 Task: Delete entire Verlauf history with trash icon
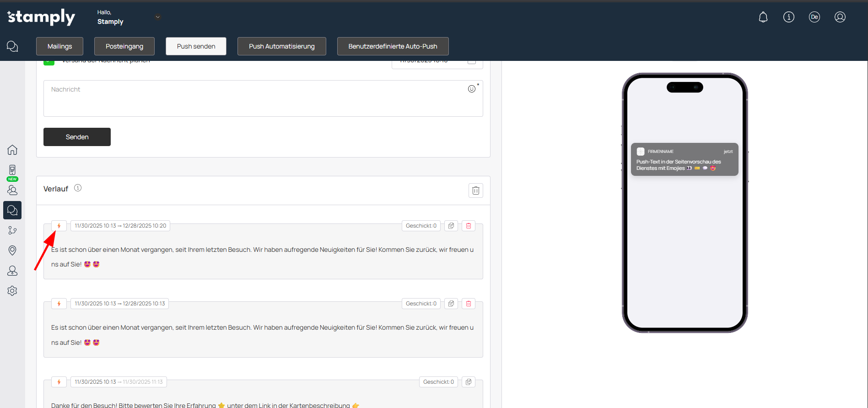point(475,190)
